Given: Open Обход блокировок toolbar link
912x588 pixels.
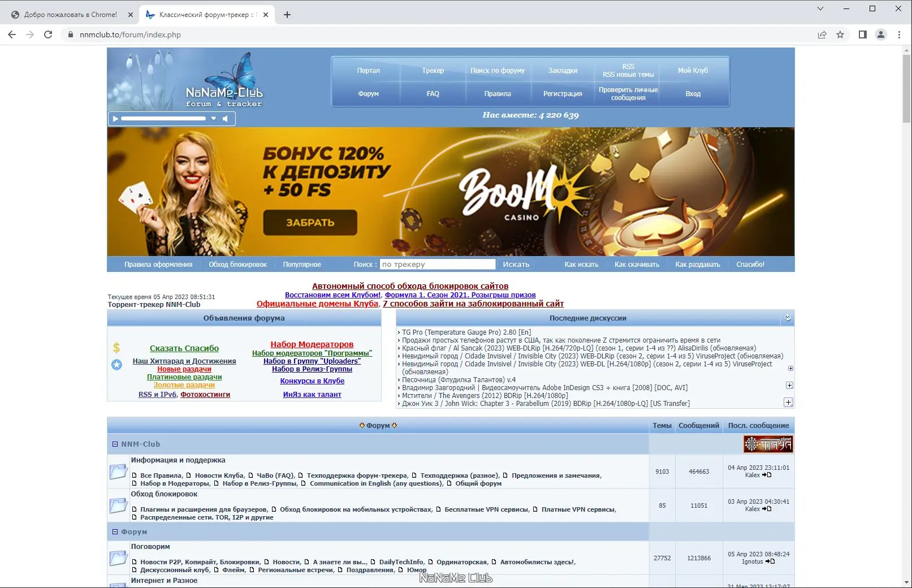Looking at the screenshot, I should (237, 265).
